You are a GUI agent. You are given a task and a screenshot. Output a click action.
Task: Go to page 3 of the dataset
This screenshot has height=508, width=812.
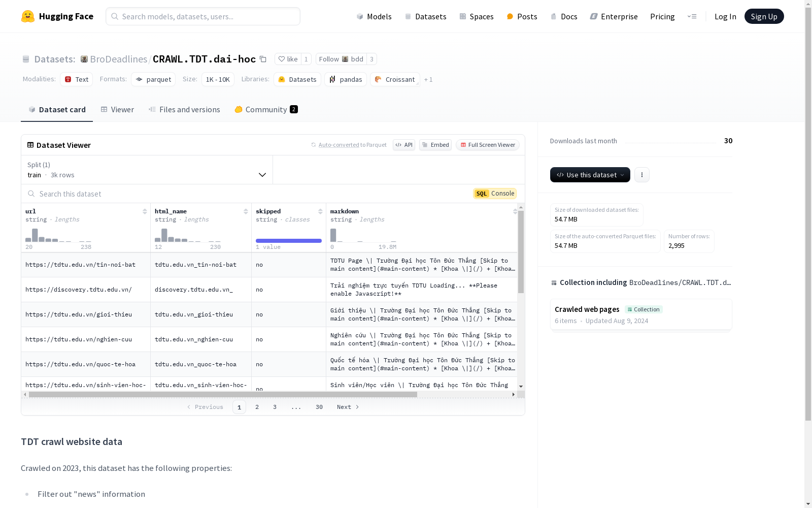[275, 407]
